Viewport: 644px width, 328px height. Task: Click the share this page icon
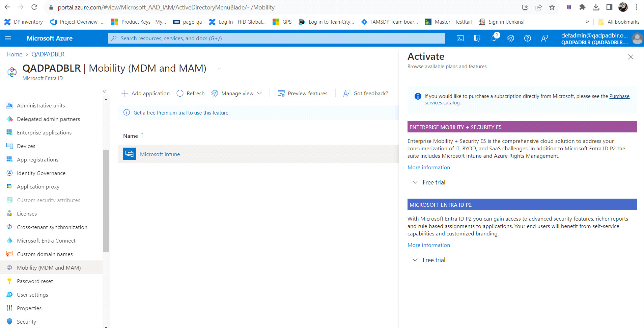point(538,7)
